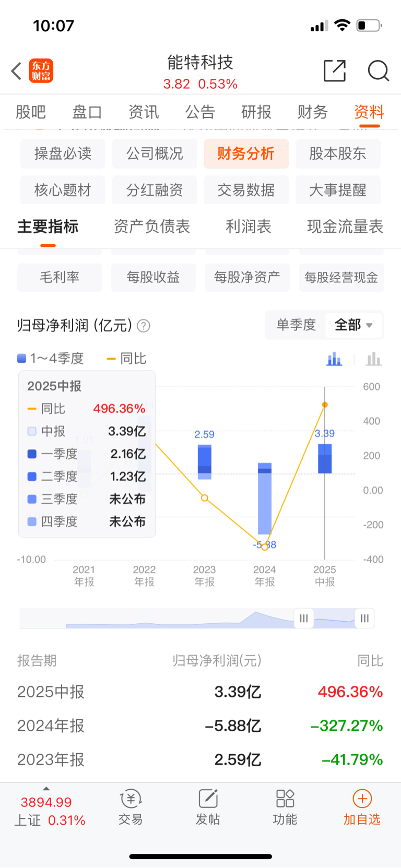Image resolution: width=401 pixels, height=868 pixels.
Task: Switch to 利润表 sub-tab
Action: click(249, 227)
